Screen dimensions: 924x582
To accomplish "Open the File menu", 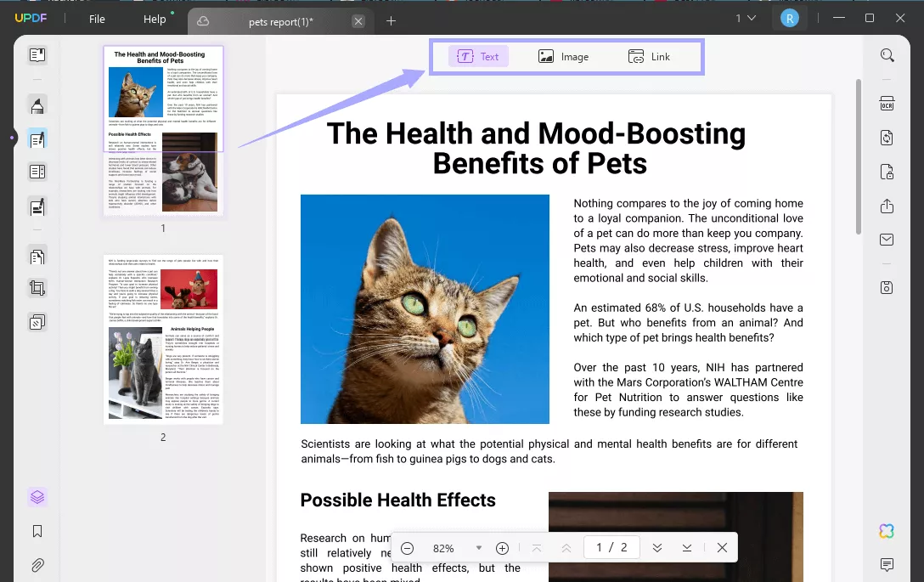I will (x=97, y=19).
